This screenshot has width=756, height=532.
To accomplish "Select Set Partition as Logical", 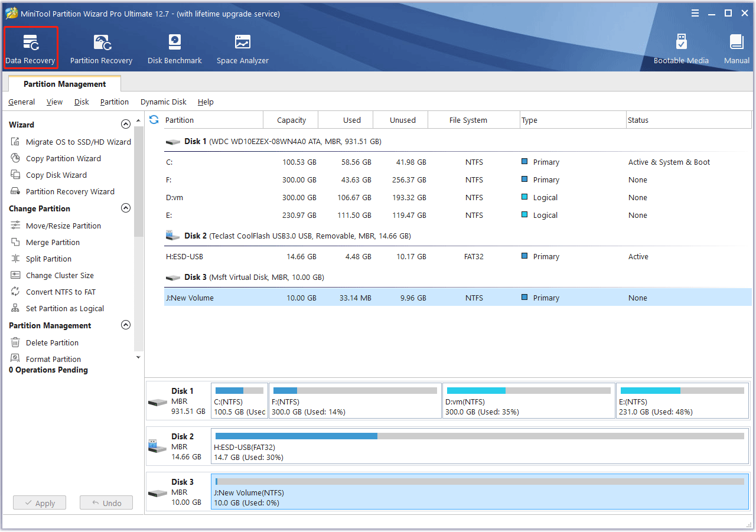I will point(57,308).
